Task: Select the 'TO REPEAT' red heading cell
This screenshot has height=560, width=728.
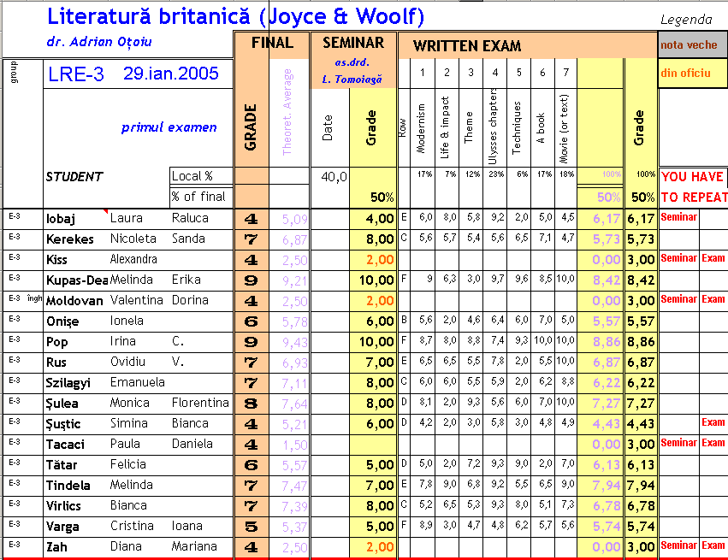Action: click(694, 197)
